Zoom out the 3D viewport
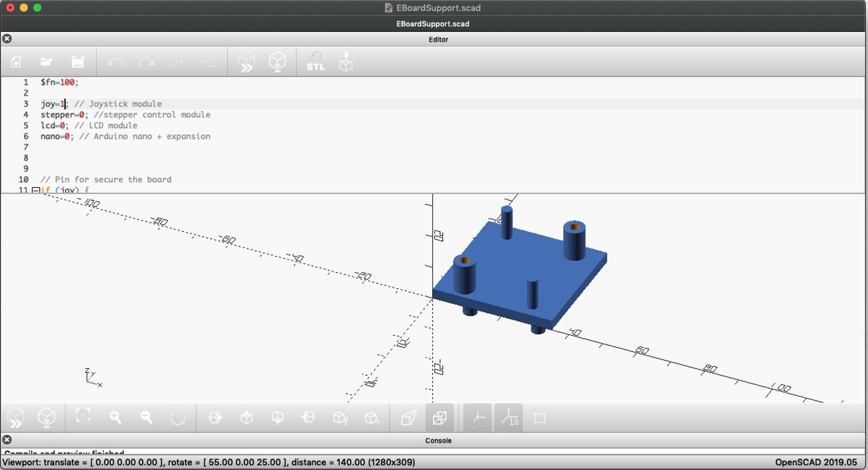868x470 pixels. [x=146, y=418]
